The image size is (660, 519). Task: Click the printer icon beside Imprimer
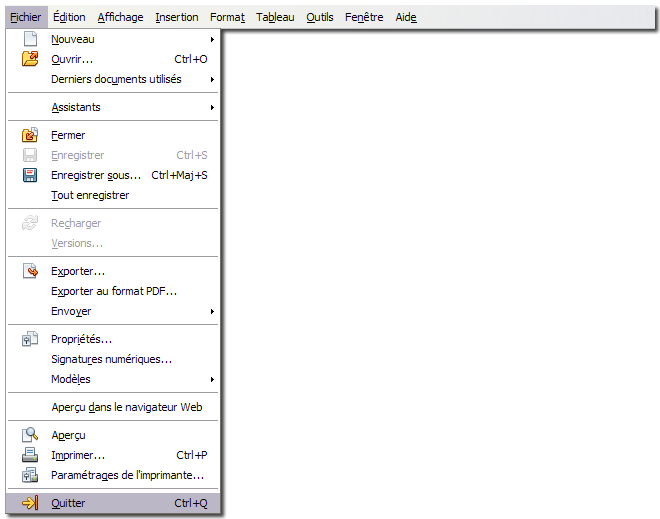coord(30,455)
